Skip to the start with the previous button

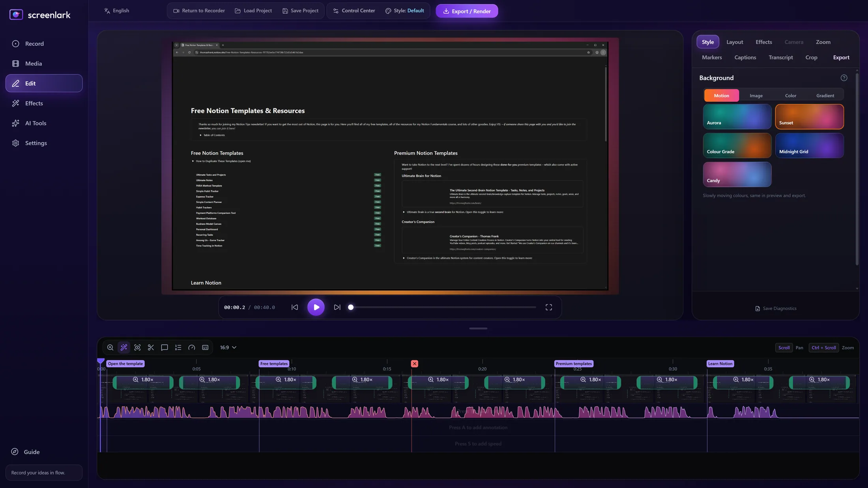pyautogui.click(x=295, y=307)
